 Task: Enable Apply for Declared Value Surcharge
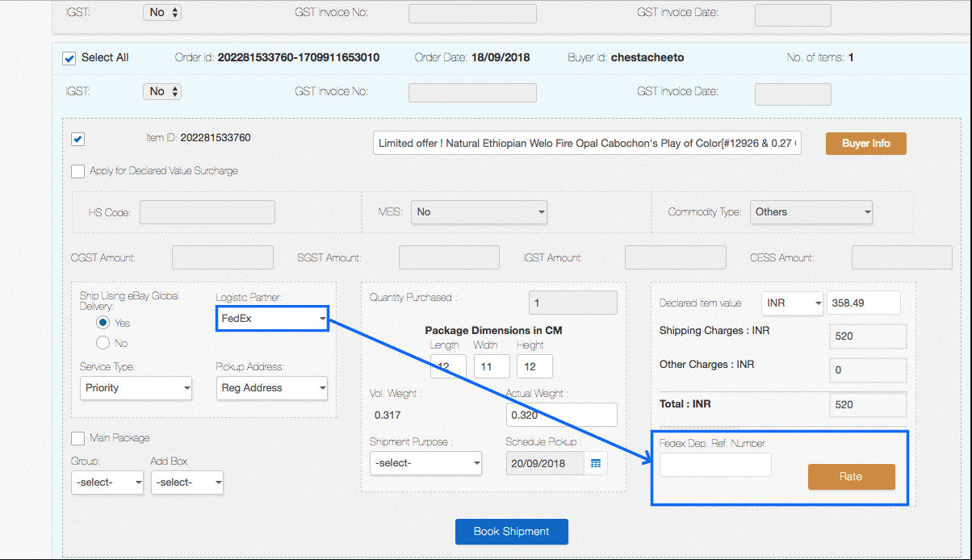tap(78, 171)
